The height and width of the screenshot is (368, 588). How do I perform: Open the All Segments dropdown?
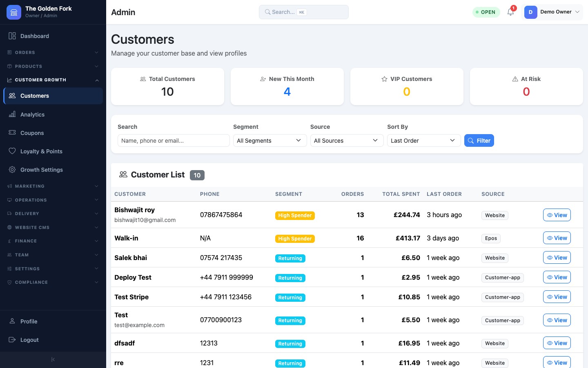point(269,140)
